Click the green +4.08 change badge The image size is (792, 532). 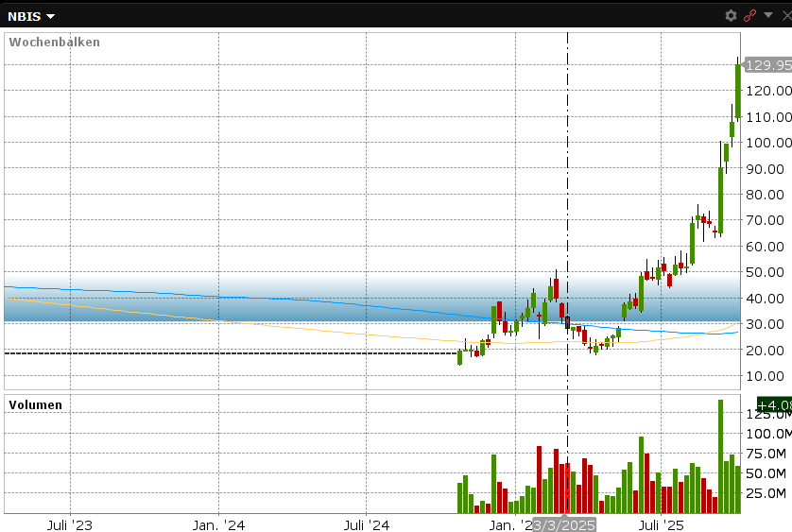(x=774, y=405)
